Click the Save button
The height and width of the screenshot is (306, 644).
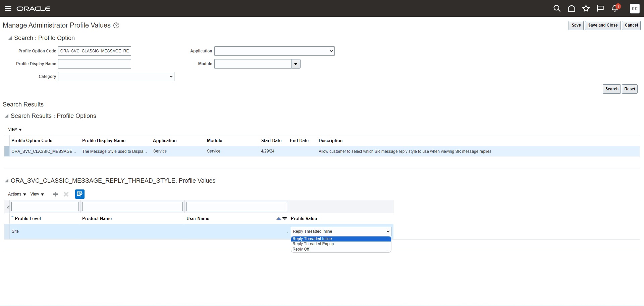click(x=576, y=26)
